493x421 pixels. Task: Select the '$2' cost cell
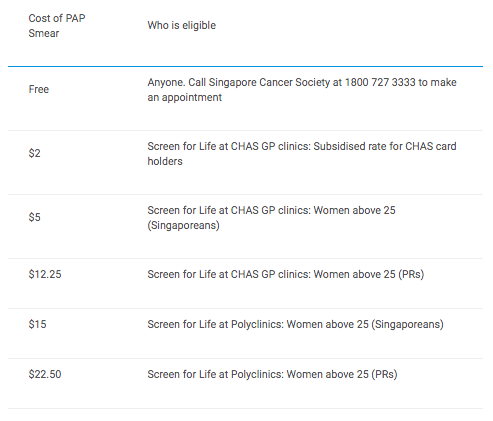point(34,153)
